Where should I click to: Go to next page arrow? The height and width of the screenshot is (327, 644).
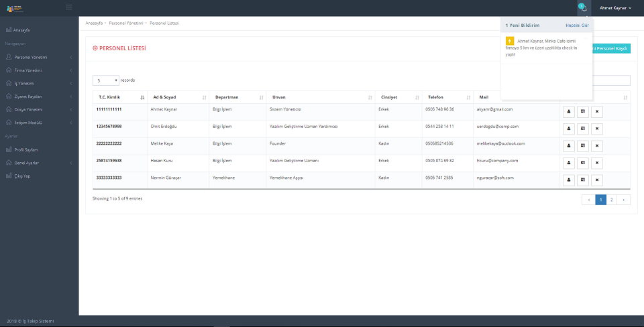click(x=623, y=200)
